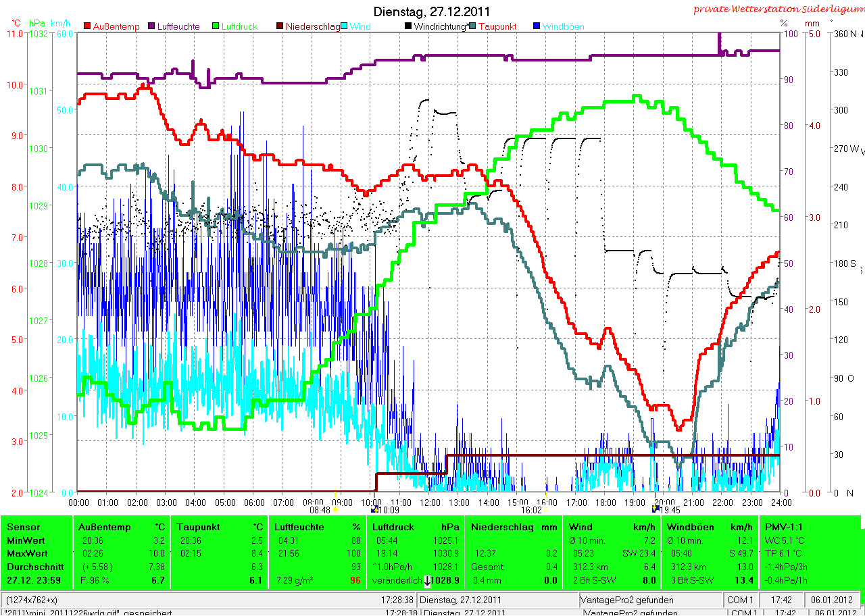
Task: Open the private Wetterstation Süderlügum link
Action: 778,9
